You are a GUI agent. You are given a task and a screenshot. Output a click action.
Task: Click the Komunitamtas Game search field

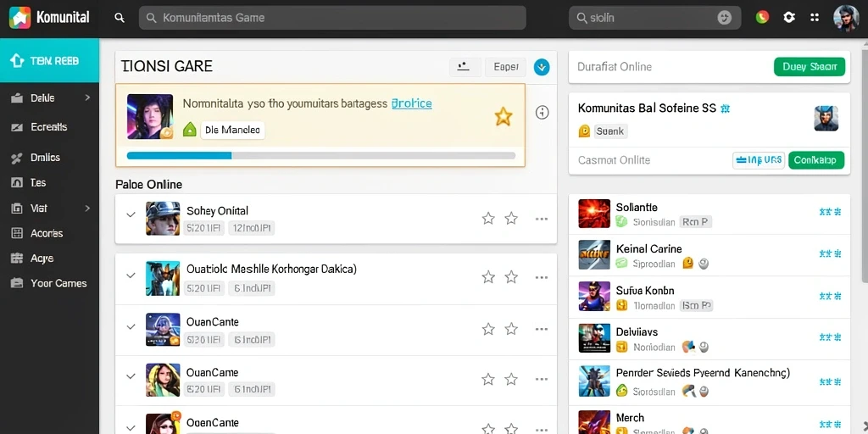(332, 18)
